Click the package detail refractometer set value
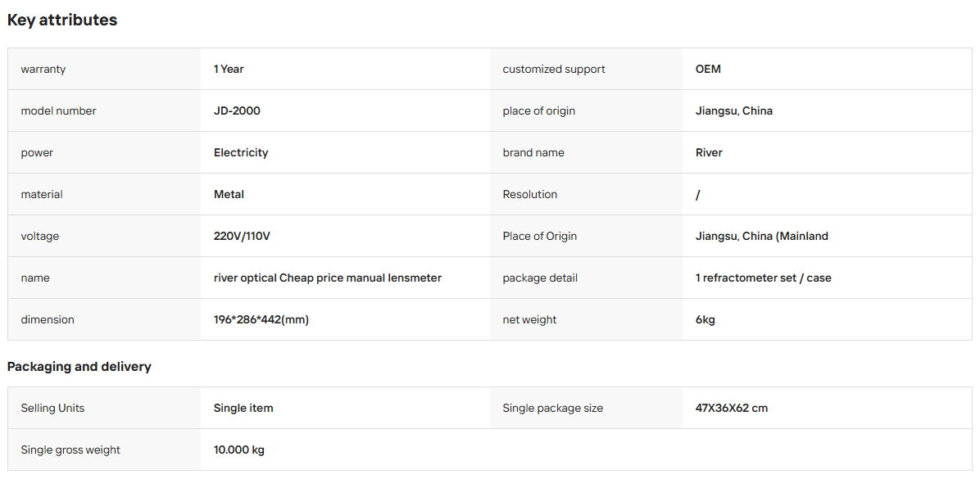The width and height of the screenshot is (980, 479). coord(763,278)
